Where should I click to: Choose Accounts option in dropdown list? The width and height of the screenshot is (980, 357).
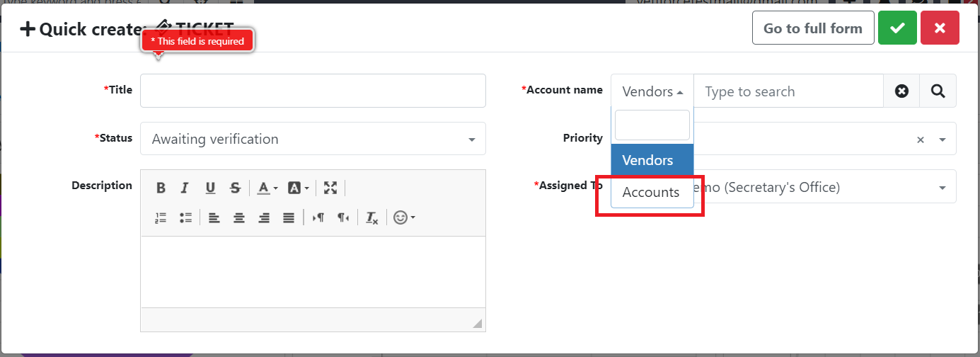(652, 192)
